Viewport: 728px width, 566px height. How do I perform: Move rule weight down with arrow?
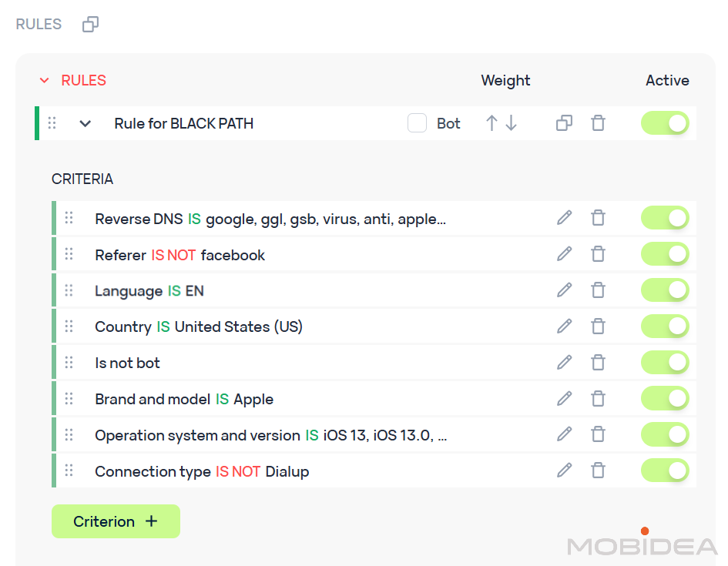[511, 123]
